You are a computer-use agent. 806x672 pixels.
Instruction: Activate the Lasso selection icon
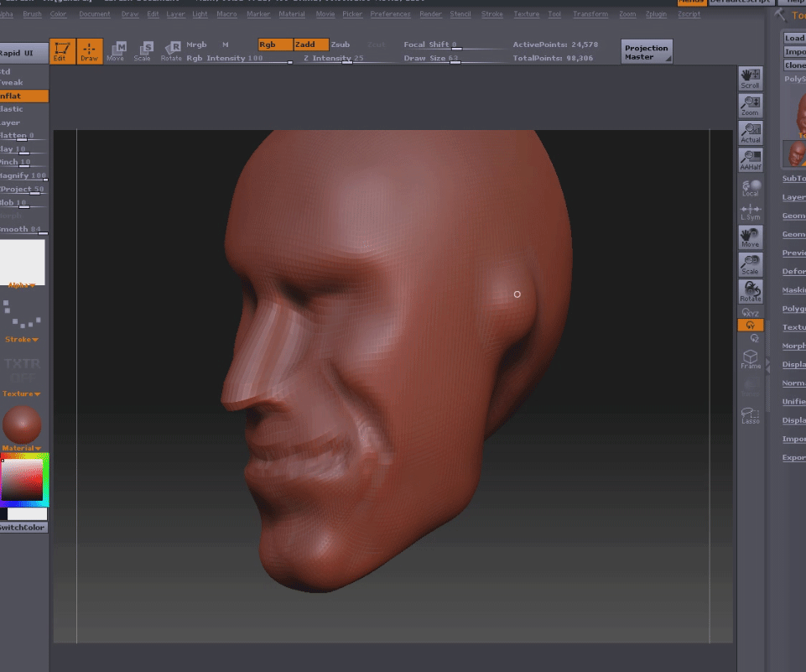pyautogui.click(x=750, y=415)
